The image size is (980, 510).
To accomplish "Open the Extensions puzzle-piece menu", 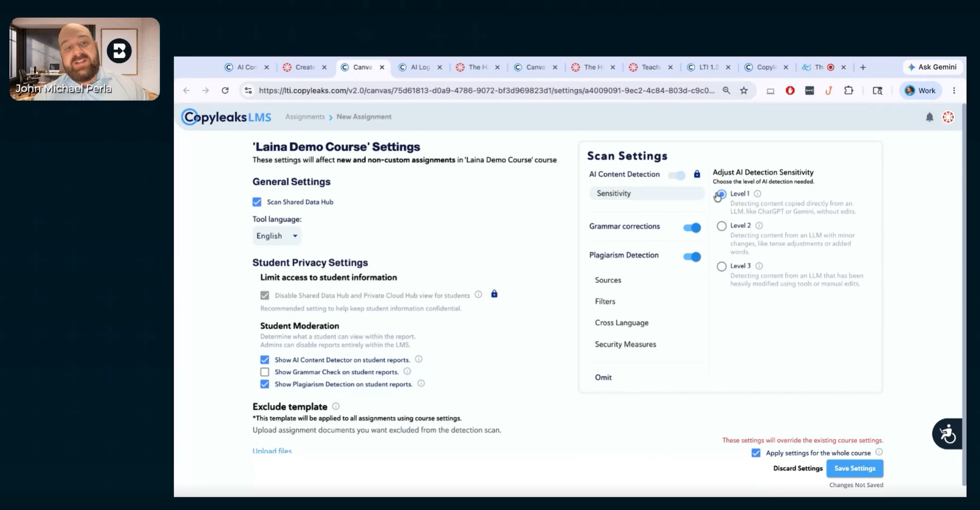I will pyautogui.click(x=849, y=91).
